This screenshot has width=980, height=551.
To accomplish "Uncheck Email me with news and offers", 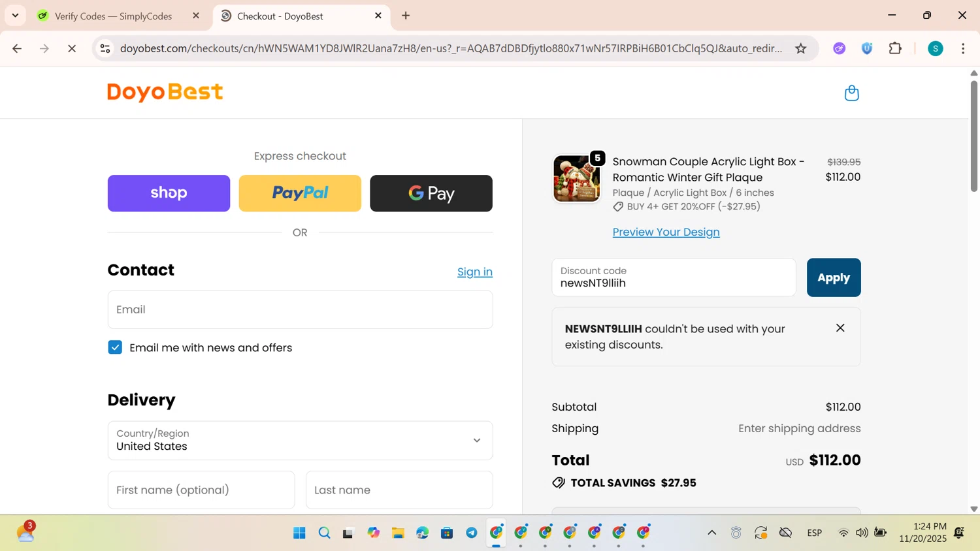I will point(115,347).
